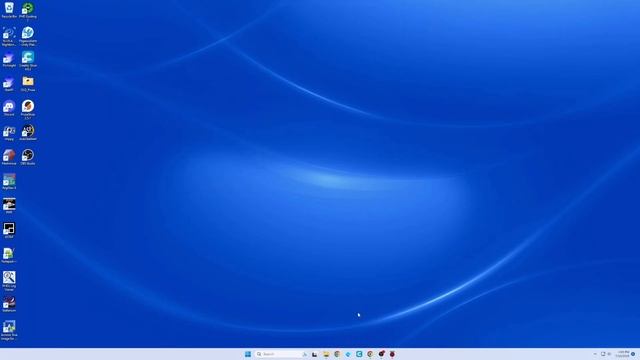
Task: Select the N.I.N.A. blue swirl desktop shortcut
Action: pyautogui.click(x=9, y=36)
